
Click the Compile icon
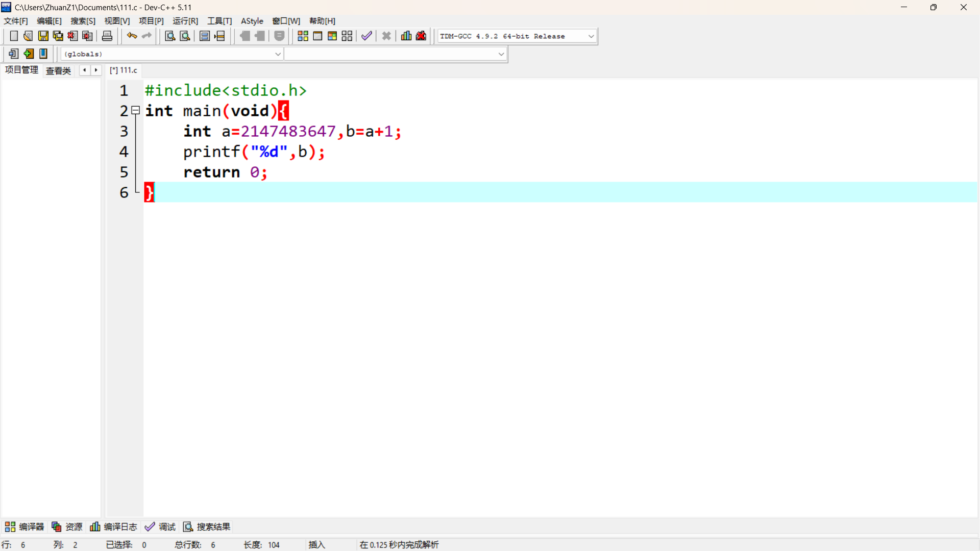pos(303,36)
